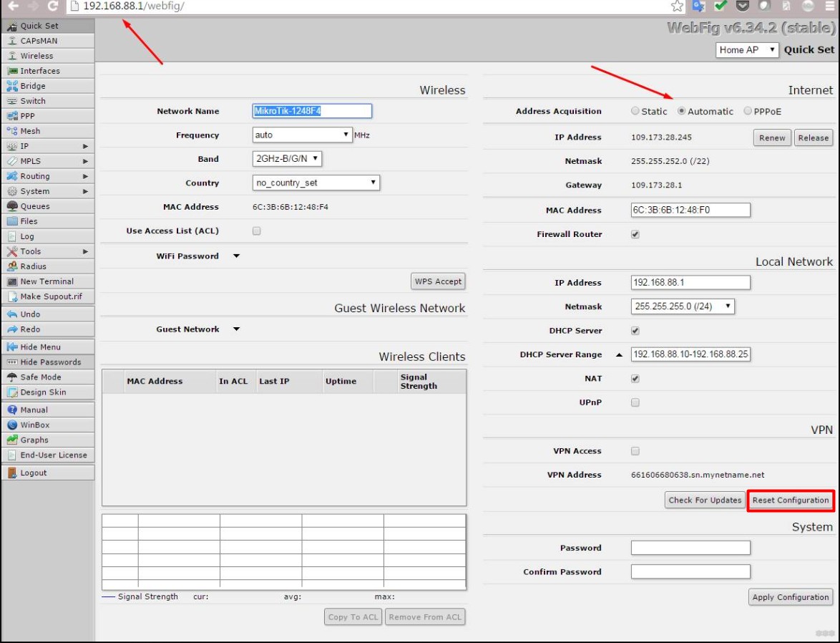The height and width of the screenshot is (643, 840).
Task: Bookmark page with browser star icon
Action: [x=677, y=6]
